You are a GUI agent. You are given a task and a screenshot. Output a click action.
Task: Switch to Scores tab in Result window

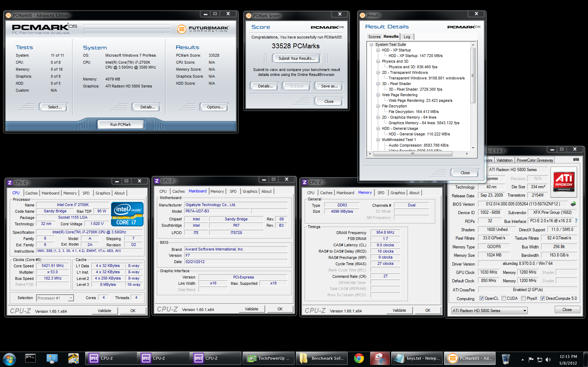pos(374,37)
